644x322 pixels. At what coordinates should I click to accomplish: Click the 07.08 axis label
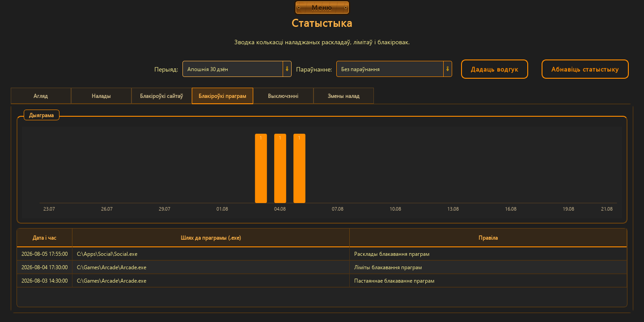click(338, 209)
